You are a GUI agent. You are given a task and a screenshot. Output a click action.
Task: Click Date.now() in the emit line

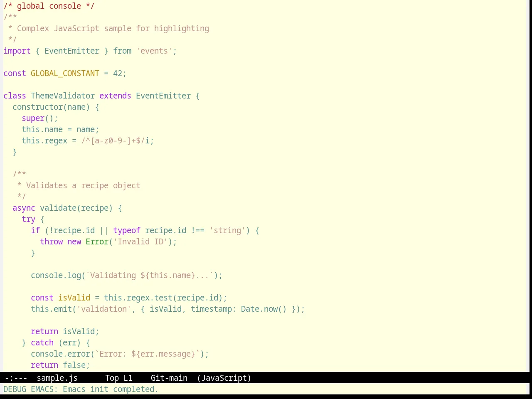pos(264,309)
